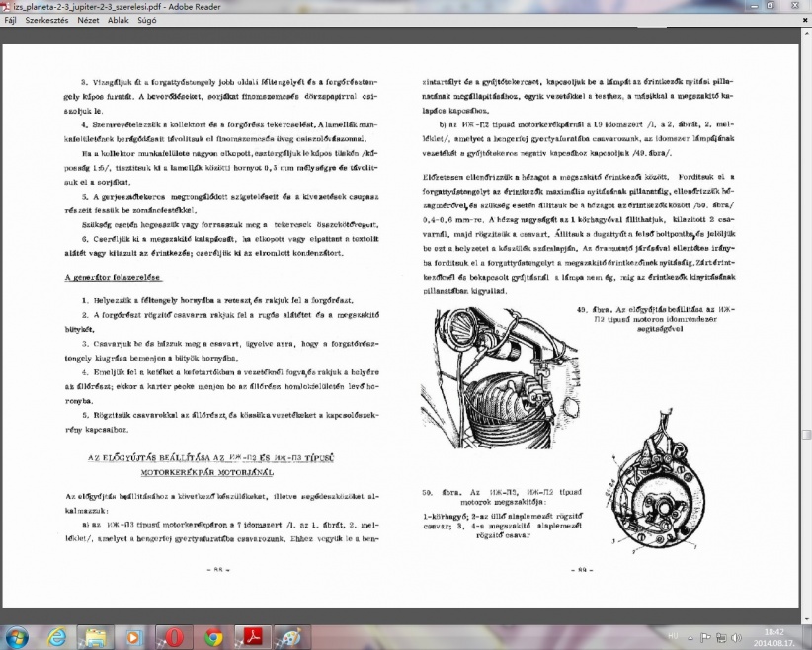Switch to Opera browser in the taskbar
This screenshot has height=650, width=812.
point(172,636)
